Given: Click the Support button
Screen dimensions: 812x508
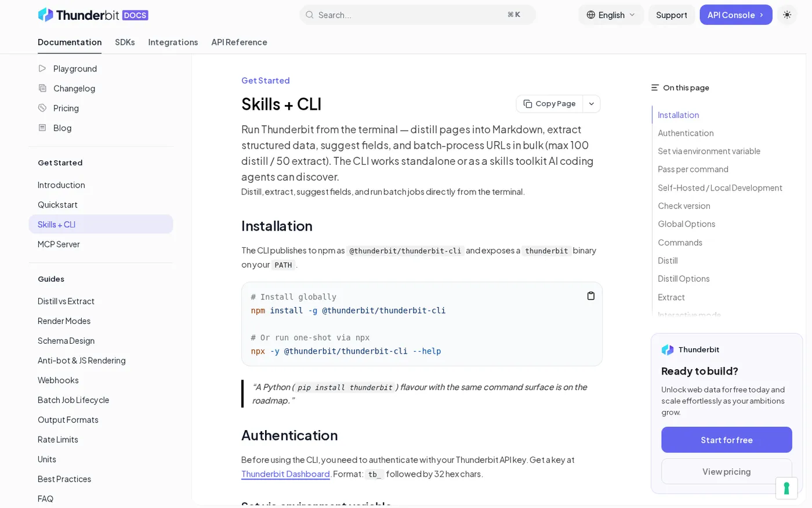Looking at the screenshot, I should (672, 15).
